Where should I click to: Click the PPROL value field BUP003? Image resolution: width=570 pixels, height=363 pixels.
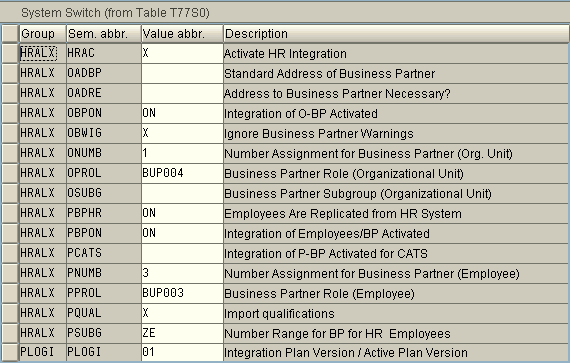[182, 293]
